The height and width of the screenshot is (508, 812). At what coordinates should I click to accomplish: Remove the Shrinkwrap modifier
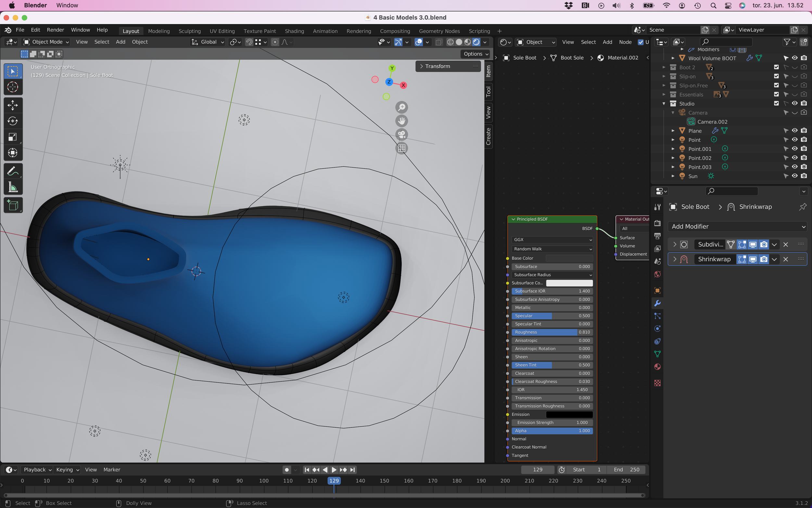[785, 259]
